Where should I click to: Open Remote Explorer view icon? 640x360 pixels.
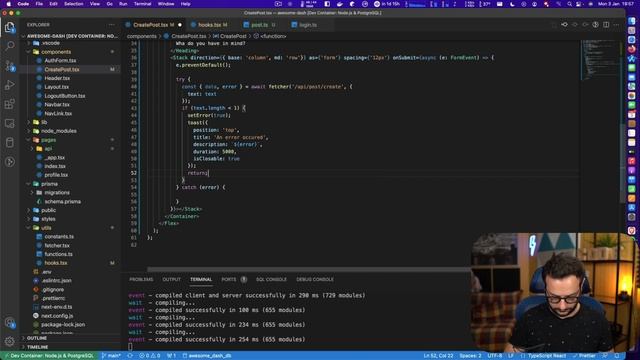click(10, 123)
